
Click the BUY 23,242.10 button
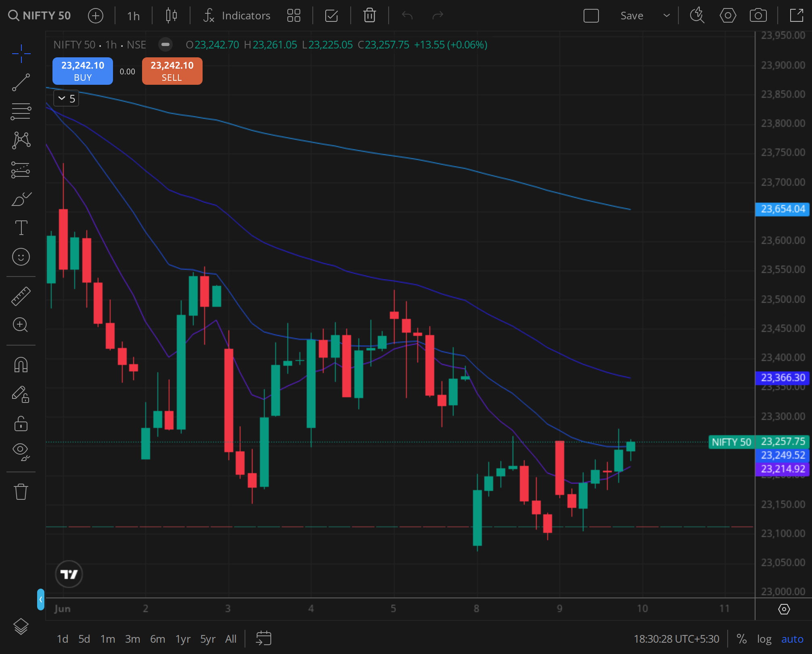click(x=83, y=71)
